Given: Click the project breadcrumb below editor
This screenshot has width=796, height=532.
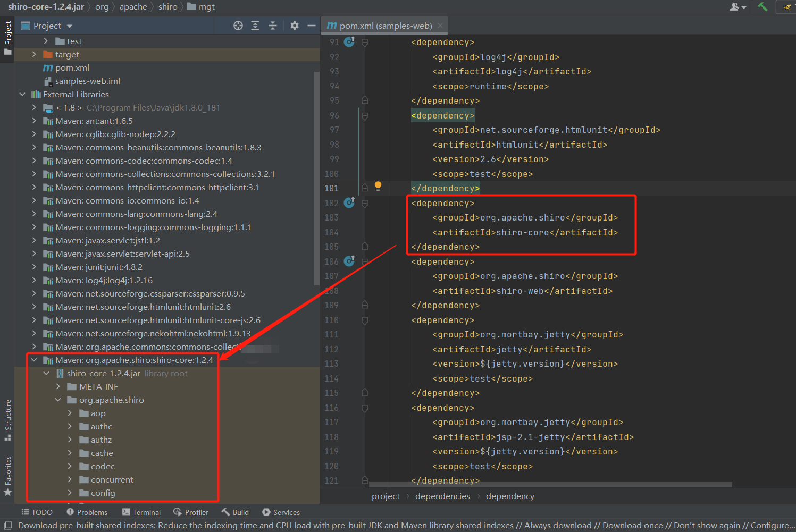Looking at the screenshot, I should click(386, 496).
